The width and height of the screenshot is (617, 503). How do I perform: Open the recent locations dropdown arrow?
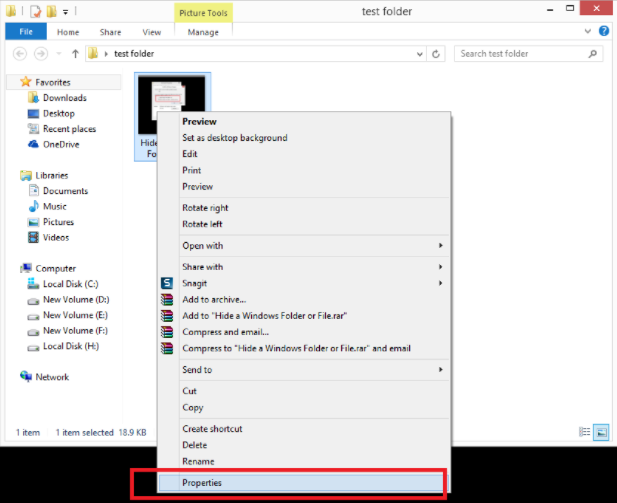59,54
